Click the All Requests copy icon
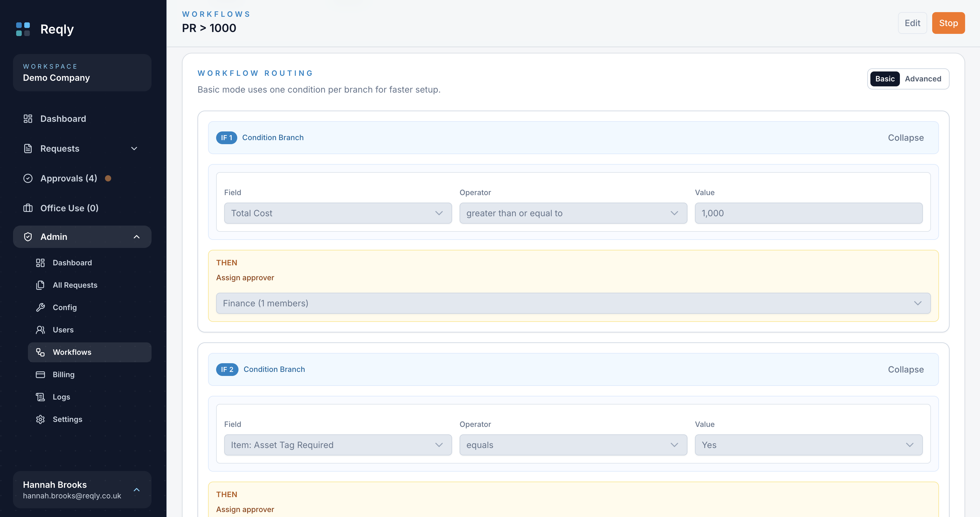Viewport: 980px width, 517px height. tap(40, 285)
